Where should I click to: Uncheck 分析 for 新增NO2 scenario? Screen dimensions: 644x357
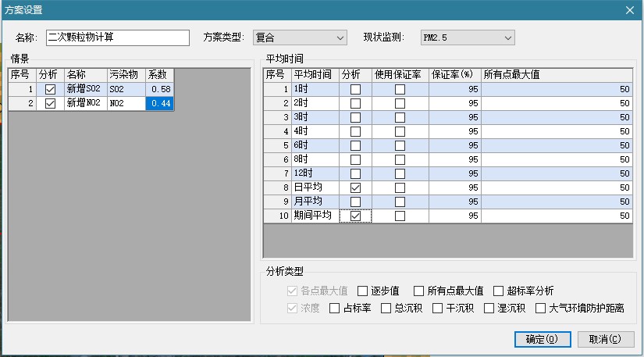(51, 103)
